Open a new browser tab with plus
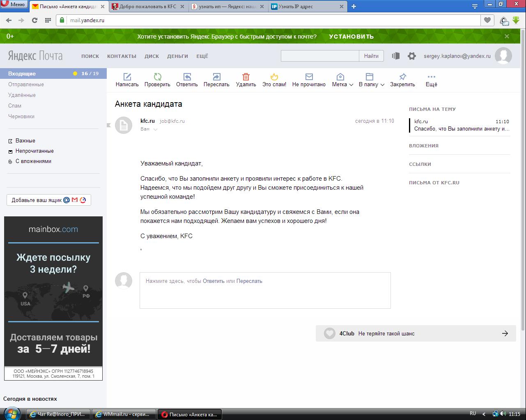Image resolution: width=526 pixels, height=420 pixels. click(x=354, y=6)
